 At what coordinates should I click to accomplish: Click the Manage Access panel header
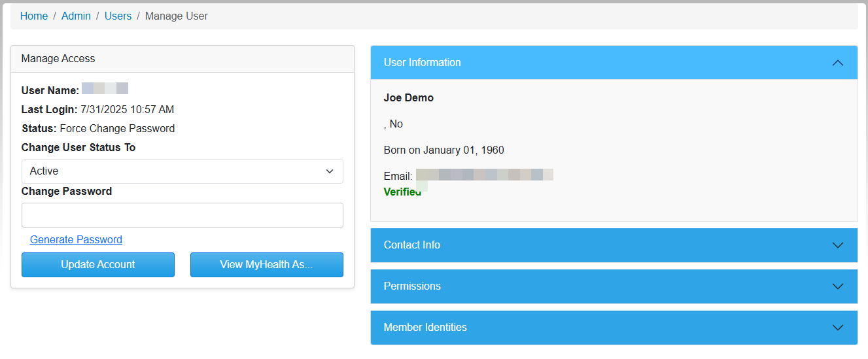58,59
